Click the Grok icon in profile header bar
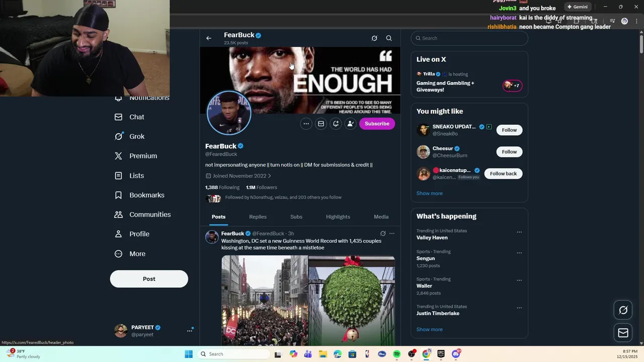 (374, 38)
